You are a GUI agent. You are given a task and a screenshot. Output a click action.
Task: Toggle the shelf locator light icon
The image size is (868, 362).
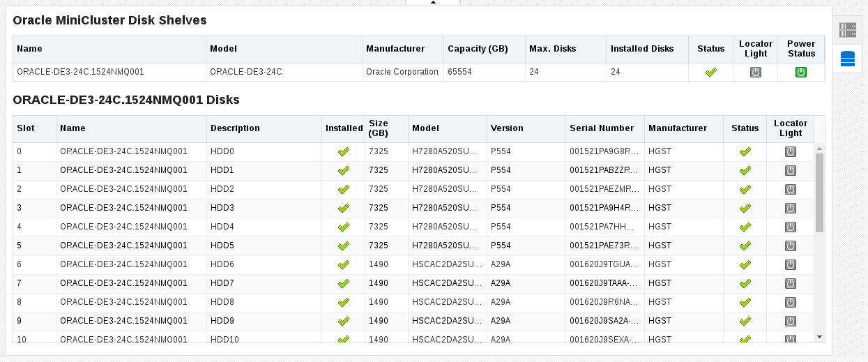755,72
